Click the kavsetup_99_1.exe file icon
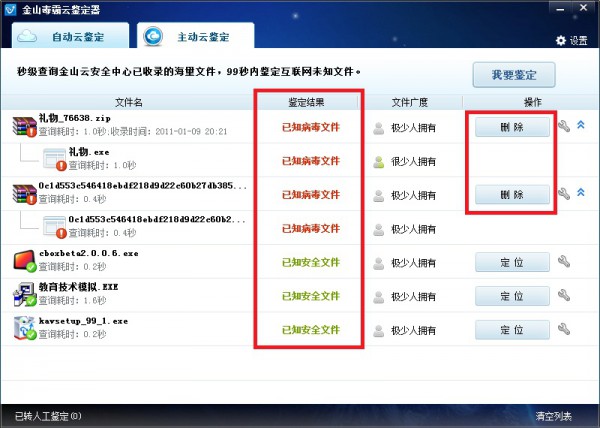 pyautogui.click(x=24, y=329)
